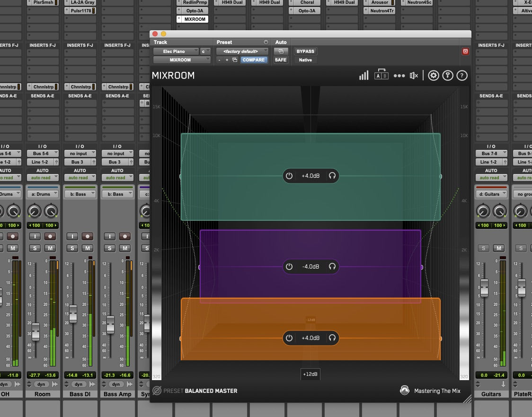Solo-listen to the orange +4.0dB band
Image resolution: width=532 pixels, height=417 pixels.
click(332, 338)
